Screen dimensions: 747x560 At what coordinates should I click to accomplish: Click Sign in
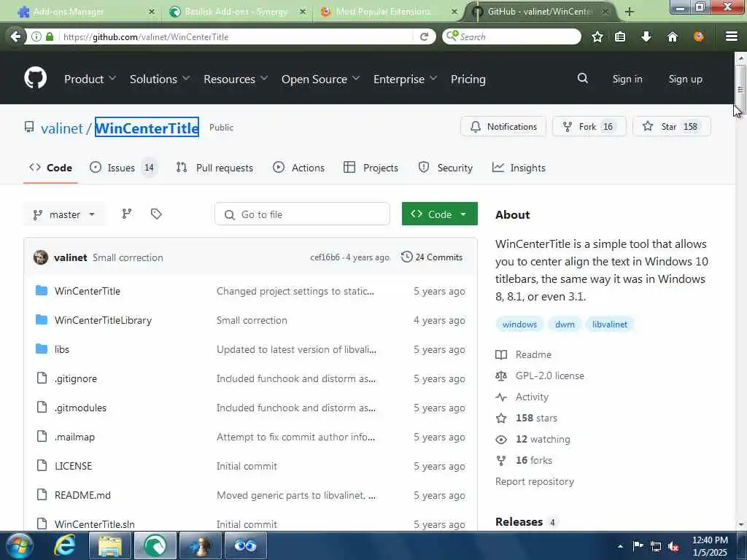627,79
